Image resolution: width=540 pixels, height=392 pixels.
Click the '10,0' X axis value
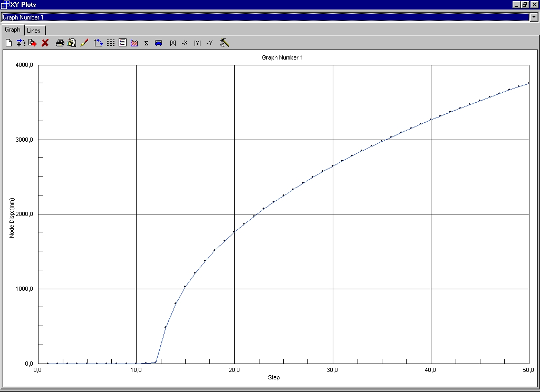coord(136,370)
